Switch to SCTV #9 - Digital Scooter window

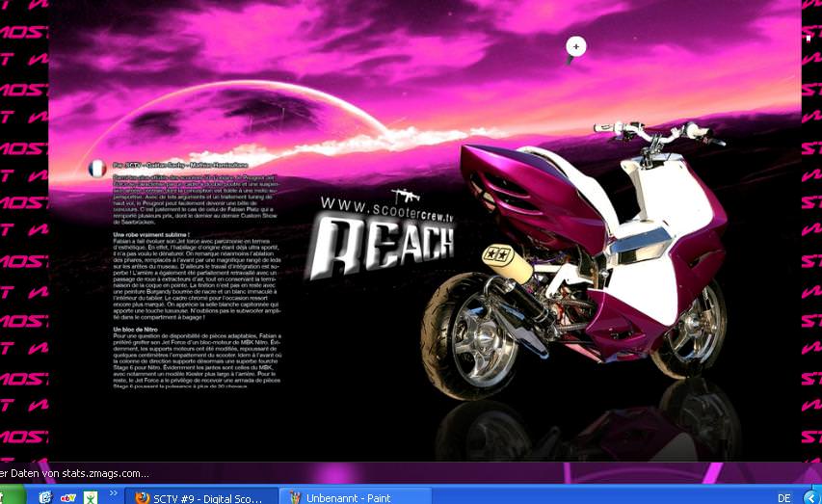coord(207,497)
